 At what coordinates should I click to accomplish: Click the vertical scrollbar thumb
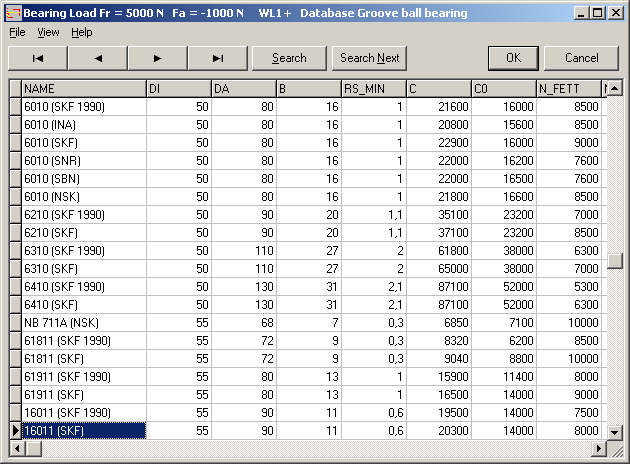[615, 261]
